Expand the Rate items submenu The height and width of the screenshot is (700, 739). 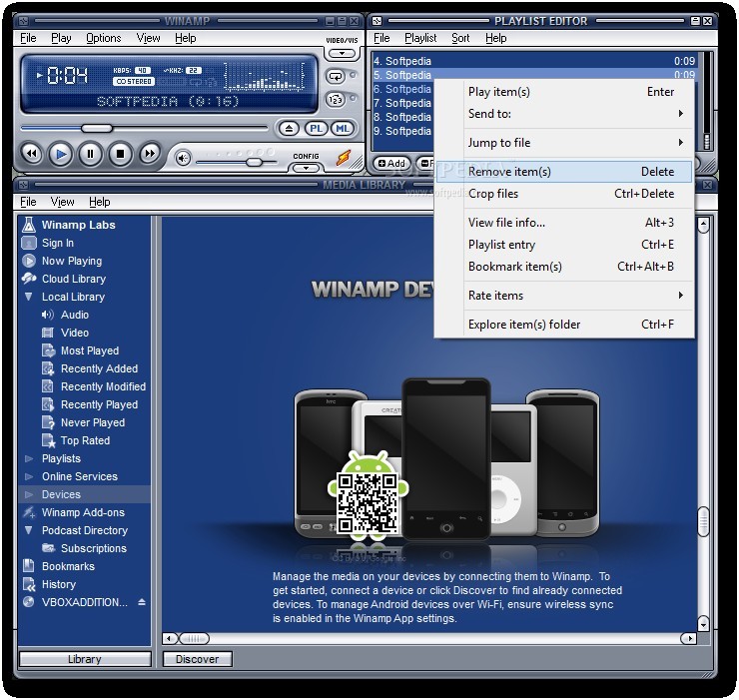coord(563,296)
